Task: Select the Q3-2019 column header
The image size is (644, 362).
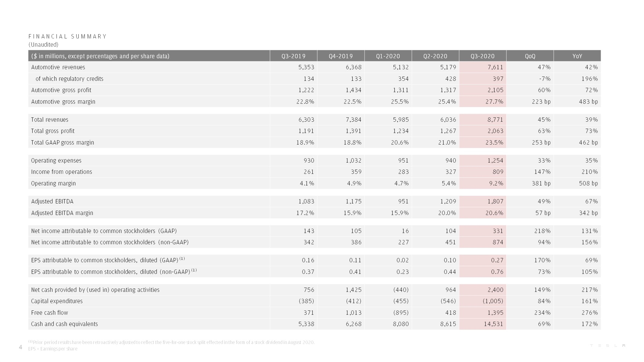Action: [x=293, y=56]
